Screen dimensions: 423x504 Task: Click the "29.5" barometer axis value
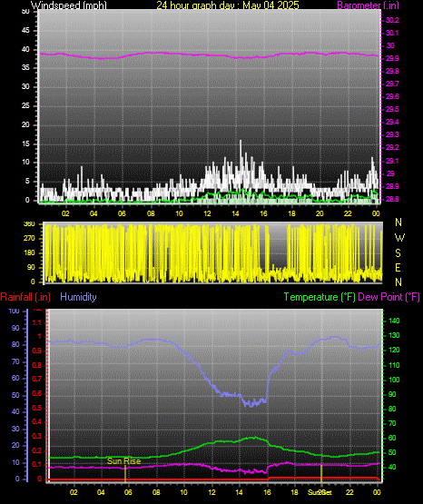[x=392, y=109]
